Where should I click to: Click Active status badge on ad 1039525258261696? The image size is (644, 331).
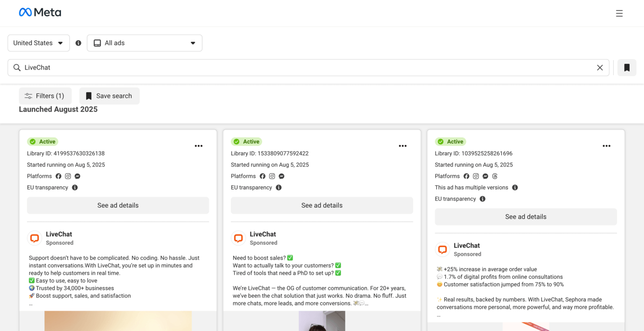pyautogui.click(x=451, y=142)
